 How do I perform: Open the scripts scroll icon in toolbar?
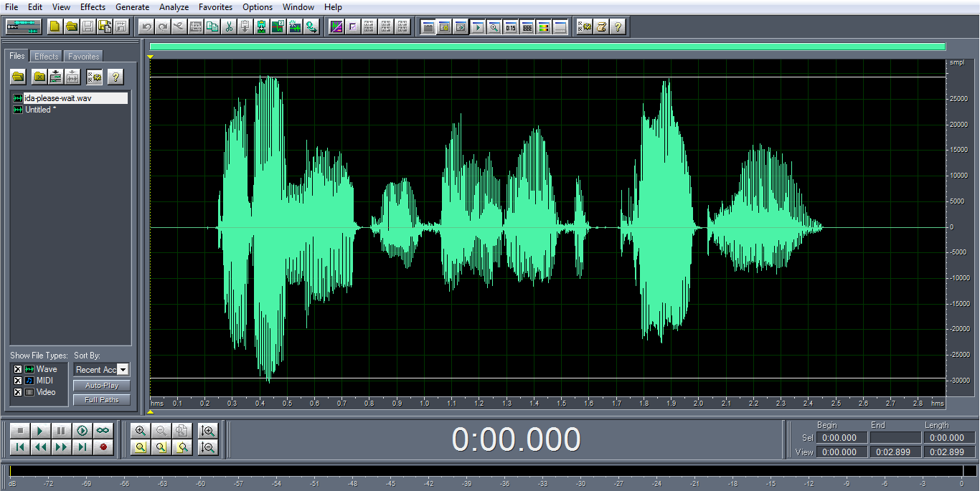tap(601, 27)
